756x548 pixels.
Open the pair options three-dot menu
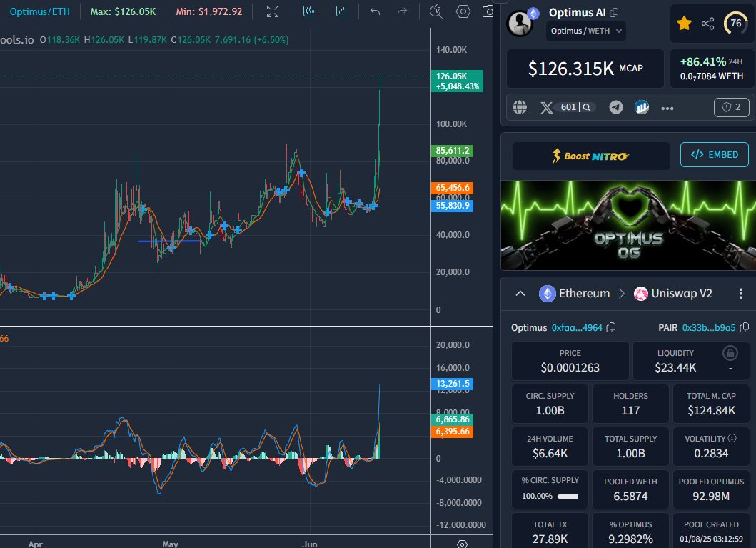click(x=741, y=294)
